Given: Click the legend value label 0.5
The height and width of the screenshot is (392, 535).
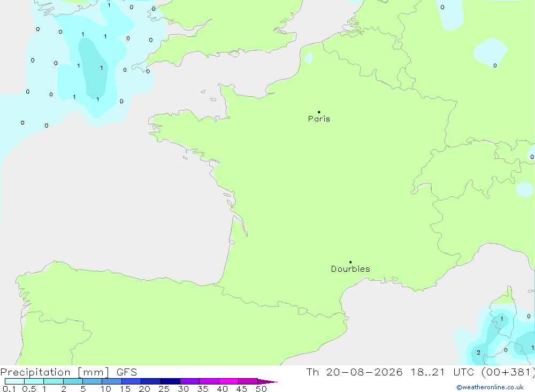Looking at the screenshot, I should (x=29, y=389).
